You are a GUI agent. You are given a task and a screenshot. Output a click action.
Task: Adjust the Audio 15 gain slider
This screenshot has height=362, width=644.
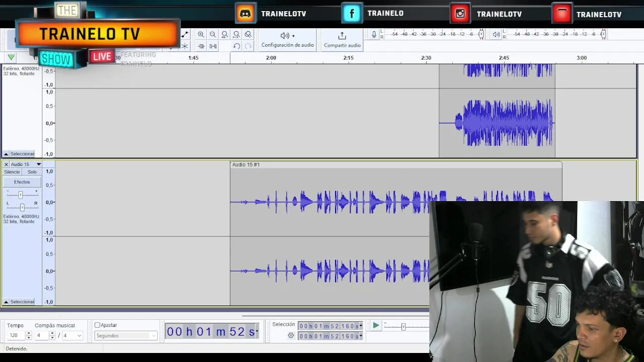point(20,195)
